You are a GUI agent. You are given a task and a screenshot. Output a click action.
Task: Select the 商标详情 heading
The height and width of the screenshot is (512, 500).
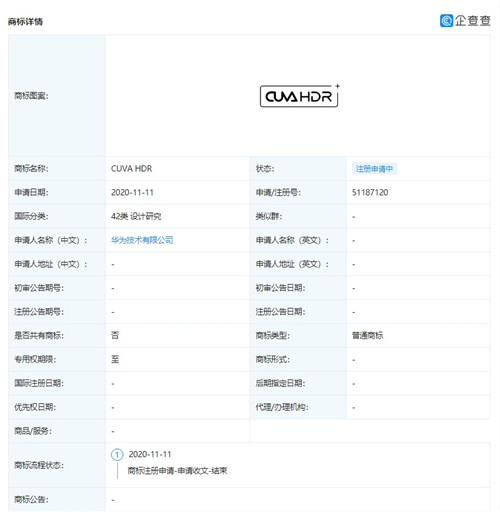[25, 22]
